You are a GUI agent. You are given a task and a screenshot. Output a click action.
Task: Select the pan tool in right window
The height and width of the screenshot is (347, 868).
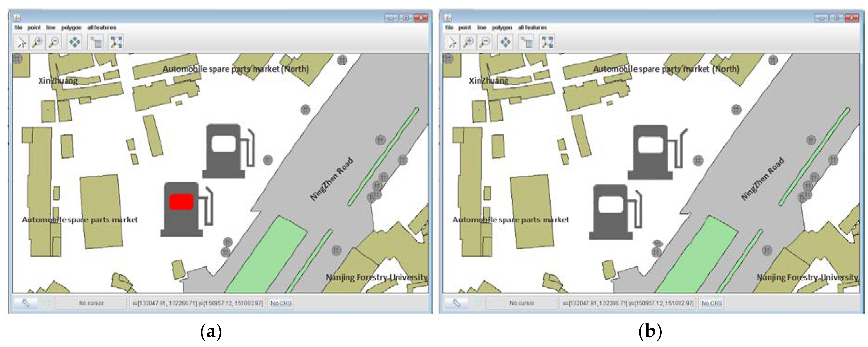505,43
